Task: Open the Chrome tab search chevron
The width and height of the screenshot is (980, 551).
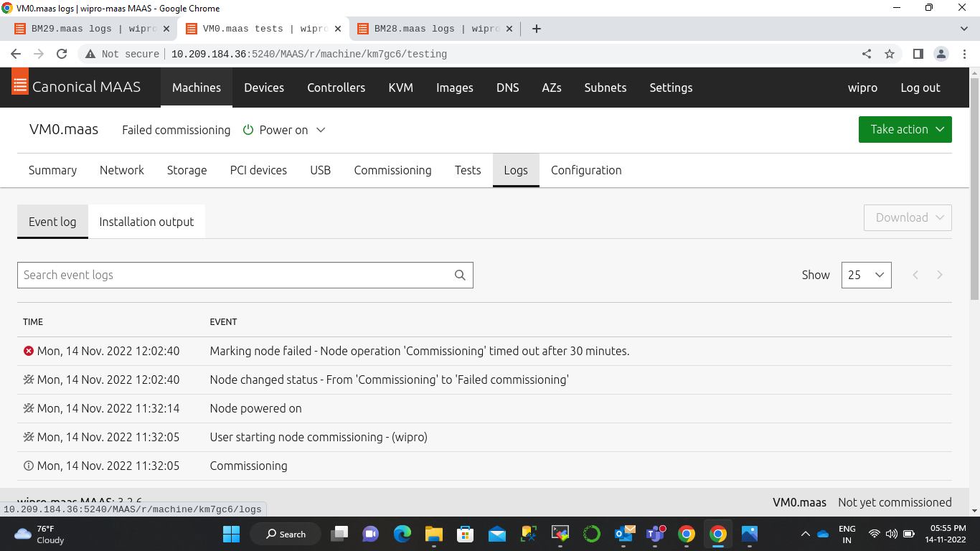Action: point(963,29)
